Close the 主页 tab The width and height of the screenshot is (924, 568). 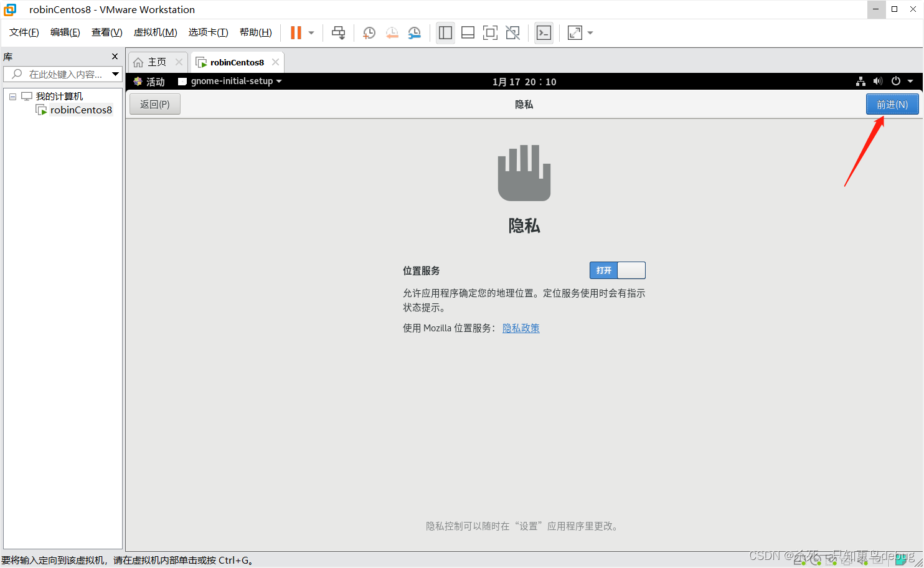point(179,62)
